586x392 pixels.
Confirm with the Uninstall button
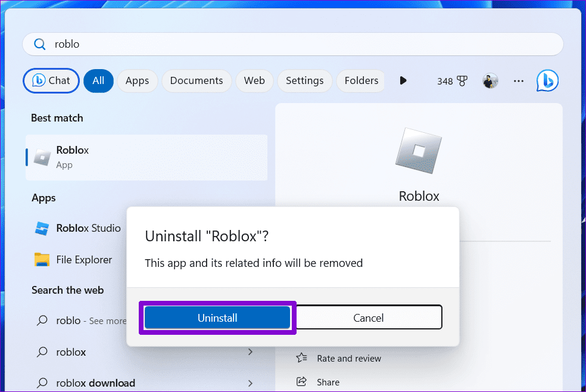[x=217, y=317]
